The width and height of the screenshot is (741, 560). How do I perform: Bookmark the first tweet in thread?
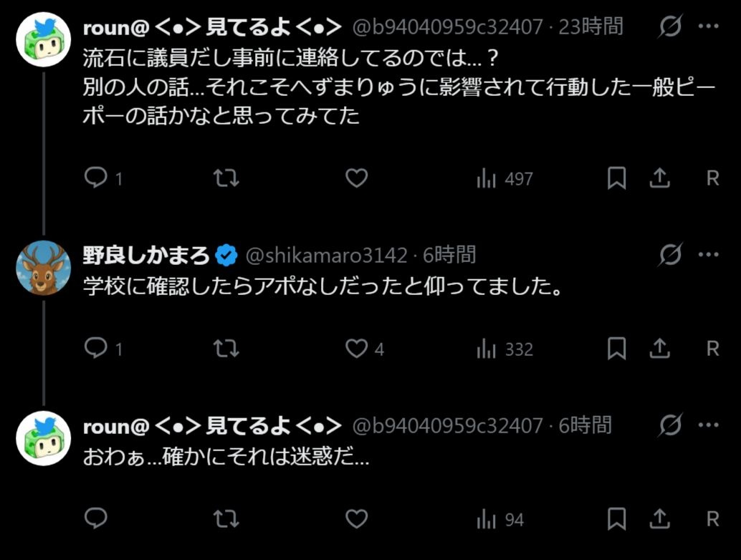click(616, 178)
